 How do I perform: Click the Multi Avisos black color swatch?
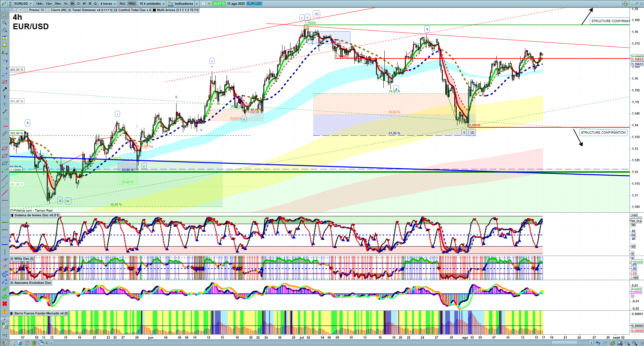tap(154, 10)
